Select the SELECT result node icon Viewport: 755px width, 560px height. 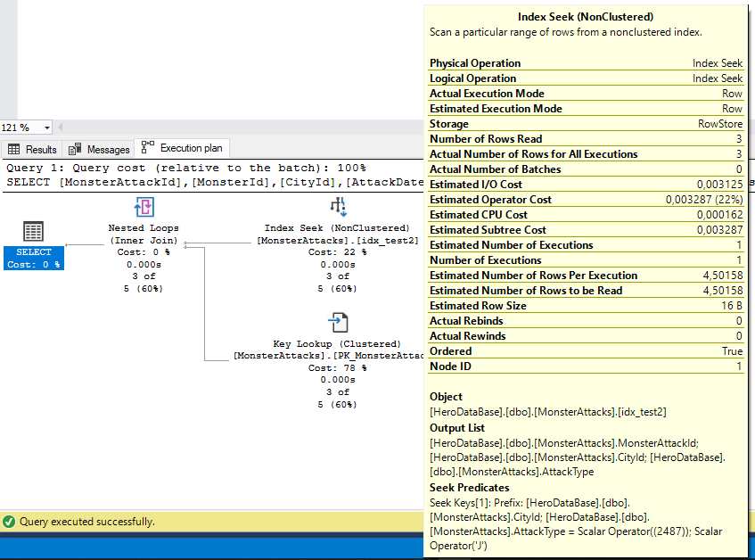[33, 231]
